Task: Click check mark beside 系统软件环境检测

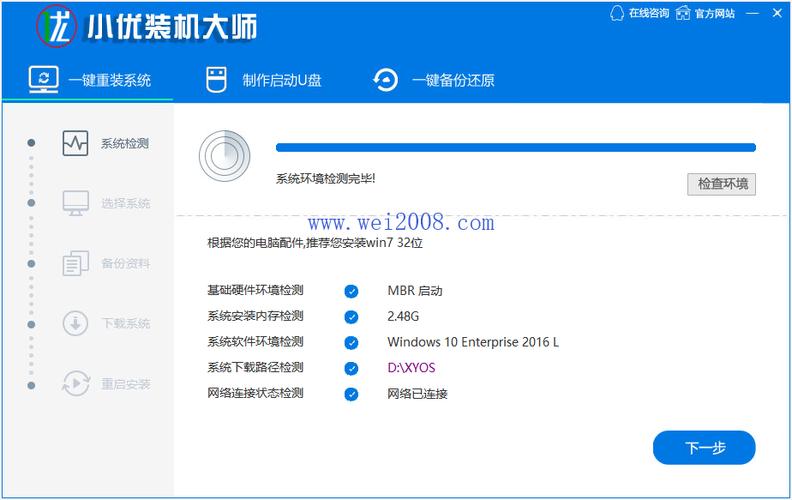Action: (x=351, y=343)
